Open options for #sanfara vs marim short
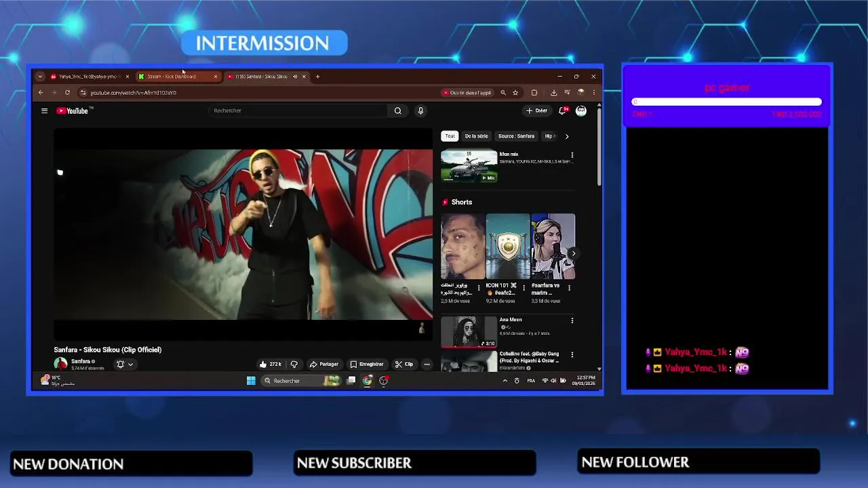868x488 pixels. 569,288
